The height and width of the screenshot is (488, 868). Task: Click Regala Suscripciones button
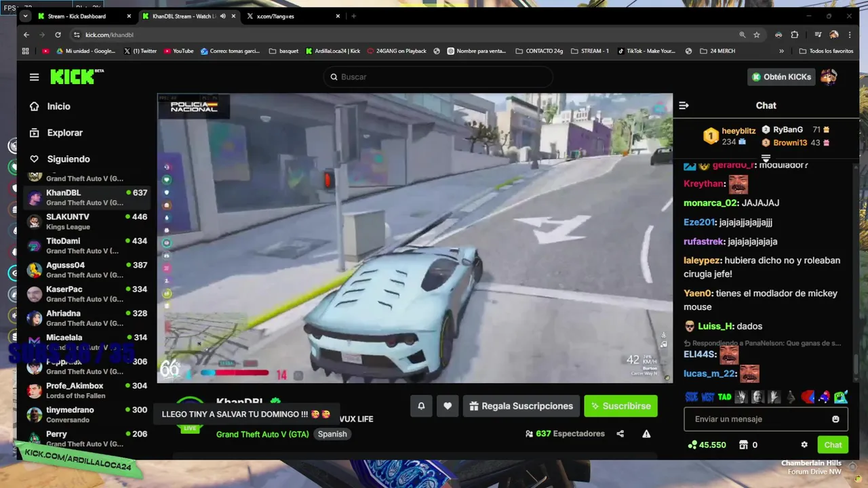(521, 406)
